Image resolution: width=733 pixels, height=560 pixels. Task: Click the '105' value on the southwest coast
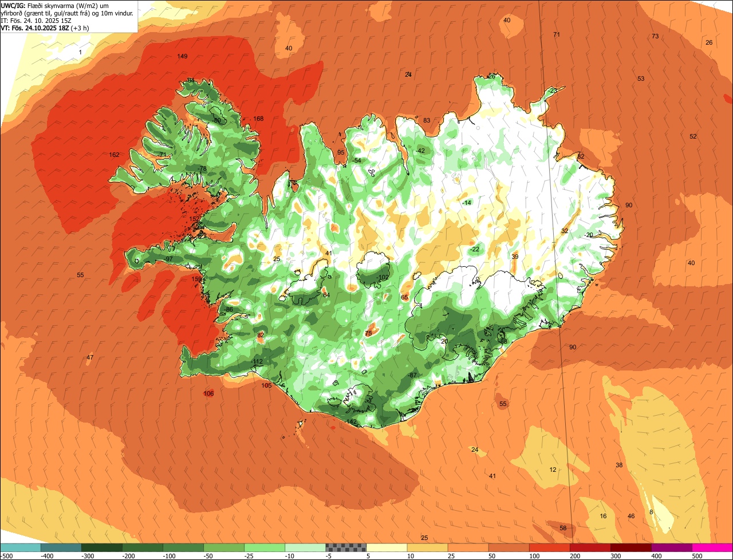(266, 385)
